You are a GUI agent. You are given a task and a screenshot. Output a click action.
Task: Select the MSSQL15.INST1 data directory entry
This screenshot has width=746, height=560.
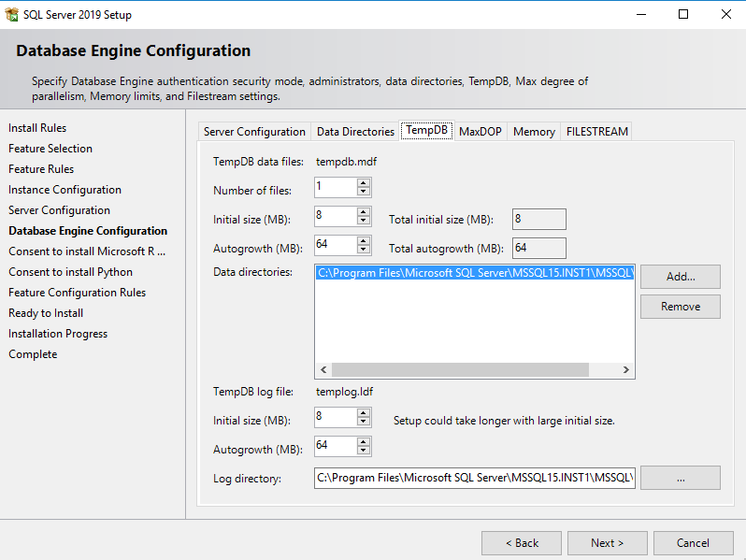pyautogui.click(x=475, y=274)
